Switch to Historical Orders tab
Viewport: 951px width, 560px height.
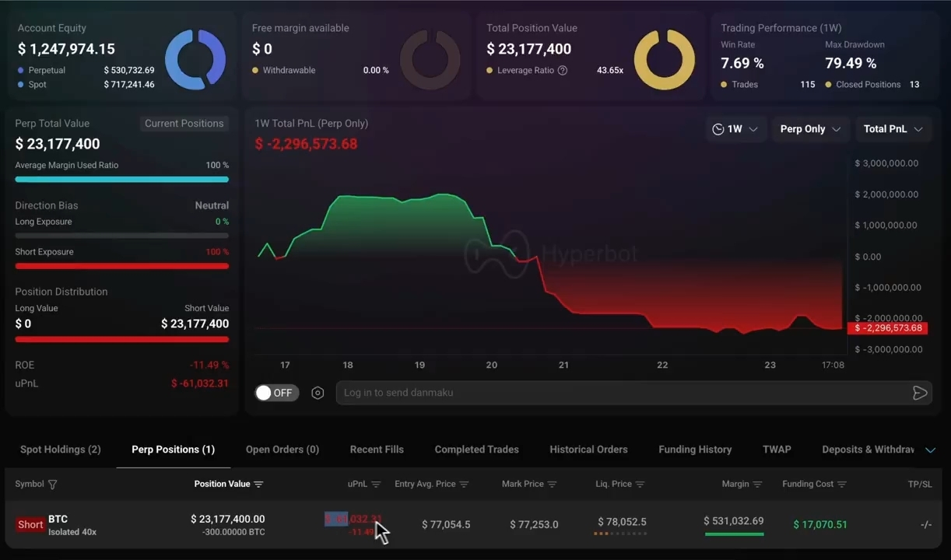coord(588,450)
